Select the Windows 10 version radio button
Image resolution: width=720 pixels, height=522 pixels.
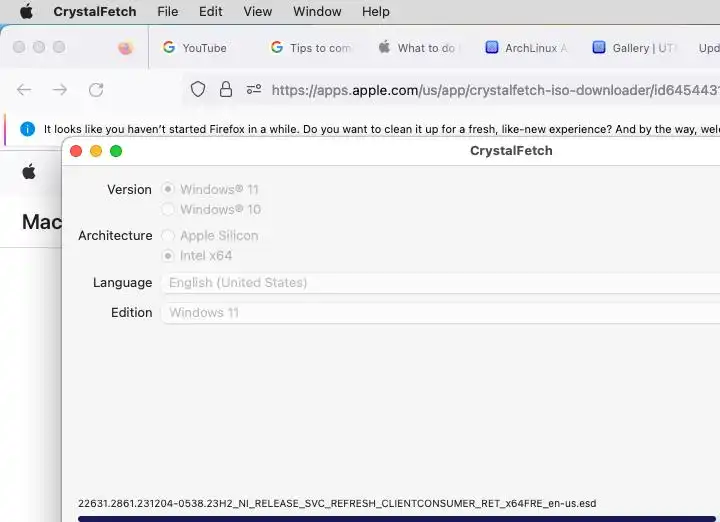[x=168, y=209]
